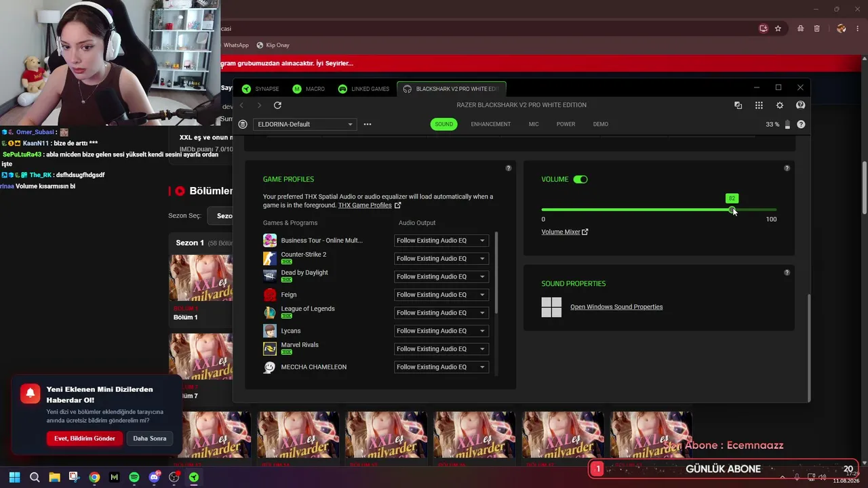Click Daha Sonra button
The width and height of the screenshot is (868, 488).
(x=150, y=439)
